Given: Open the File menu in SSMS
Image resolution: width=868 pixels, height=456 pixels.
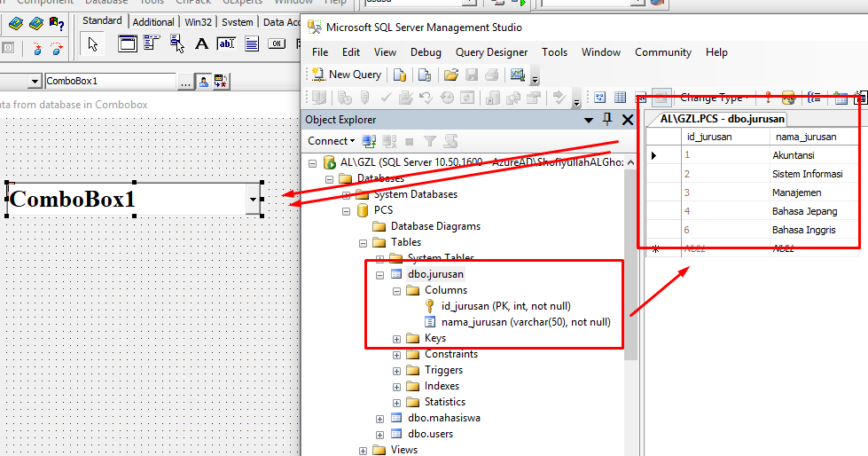Looking at the screenshot, I should (320, 52).
